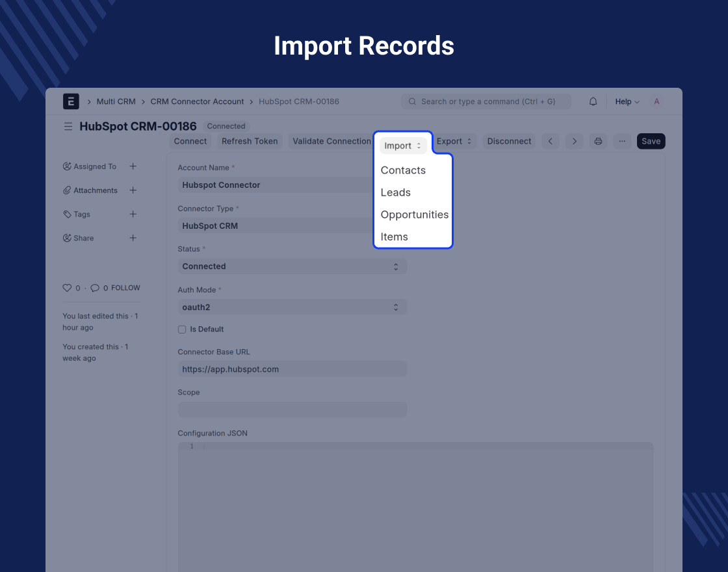Open the notifications bell
The height and width of the screenshot is (572, 728).
pos(593,101)
